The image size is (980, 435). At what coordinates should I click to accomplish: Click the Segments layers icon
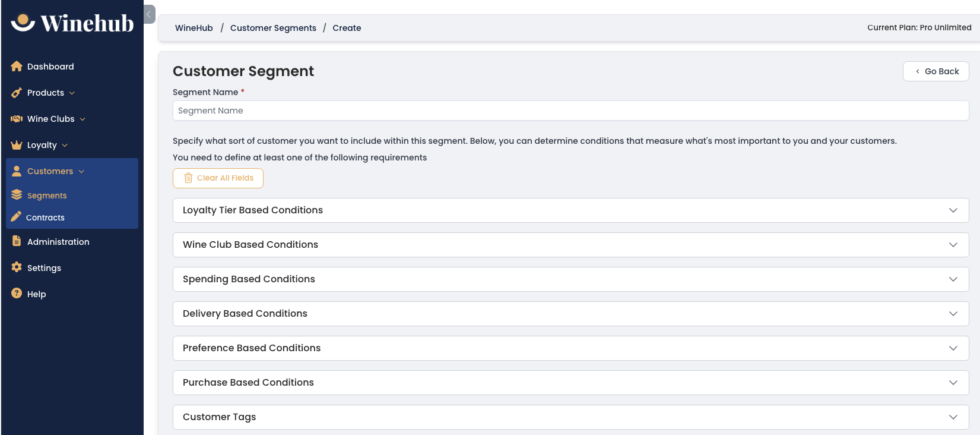click(17, 195)
